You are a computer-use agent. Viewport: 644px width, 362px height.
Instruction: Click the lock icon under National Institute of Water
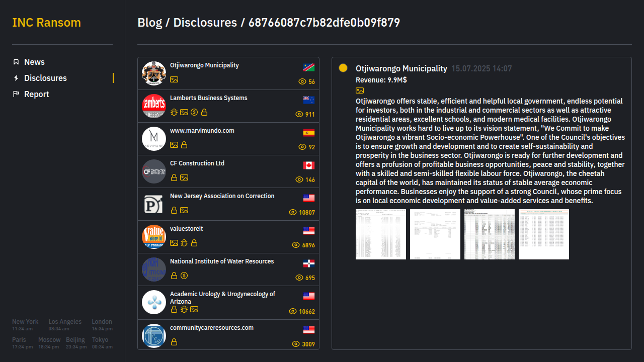coord(174,276)
